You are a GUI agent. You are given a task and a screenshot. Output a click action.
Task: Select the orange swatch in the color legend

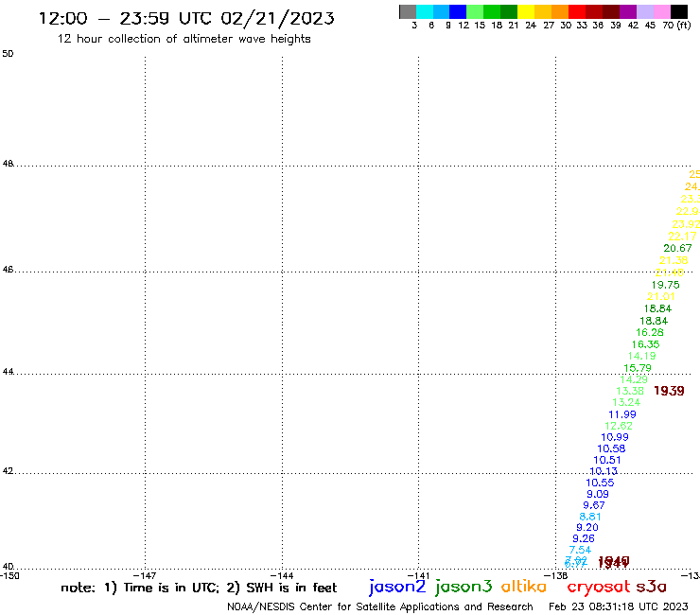click(x=560, y=11)
